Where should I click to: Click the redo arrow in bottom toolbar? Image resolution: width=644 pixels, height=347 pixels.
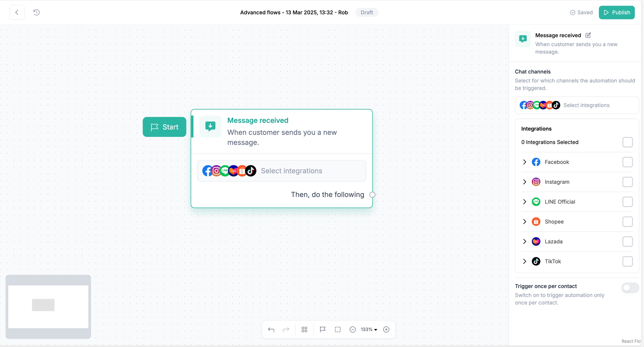(x=286, y=330)
